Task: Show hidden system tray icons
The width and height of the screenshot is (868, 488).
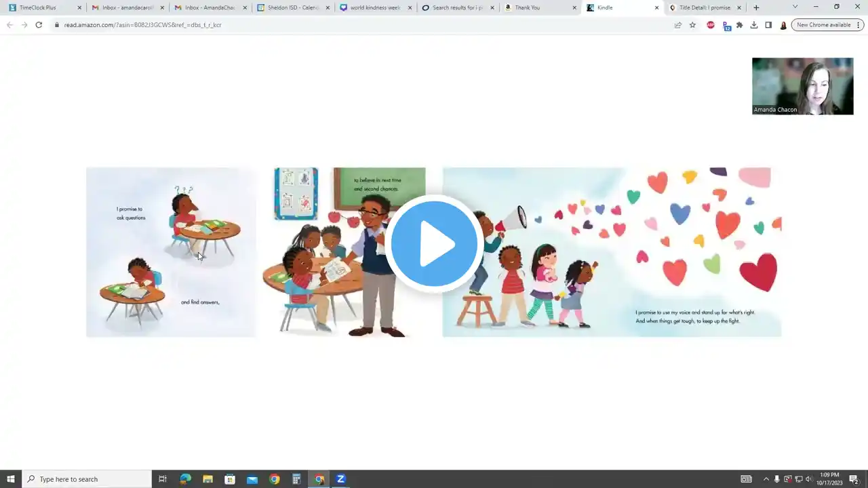Action: [x=766, y=479]
